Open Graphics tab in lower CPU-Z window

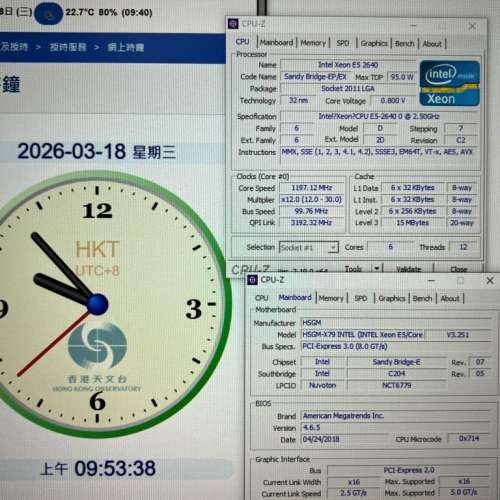click(392, 298)
